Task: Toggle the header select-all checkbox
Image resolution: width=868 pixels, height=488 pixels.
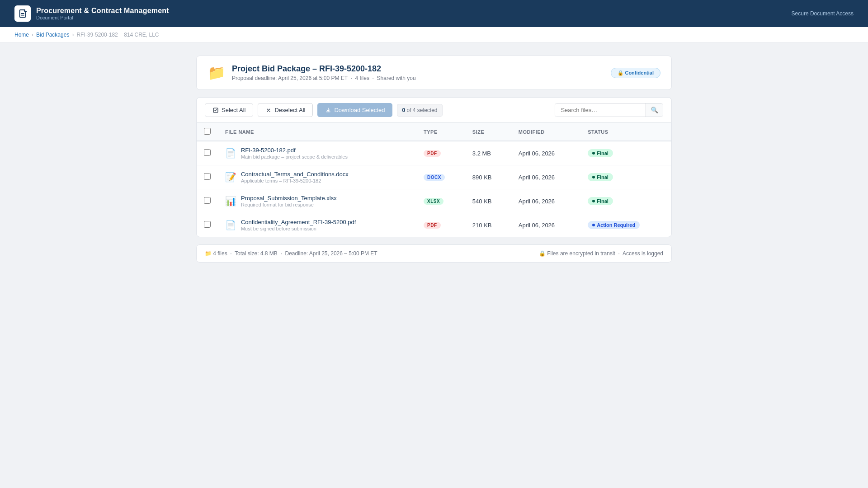Action: 207,131
